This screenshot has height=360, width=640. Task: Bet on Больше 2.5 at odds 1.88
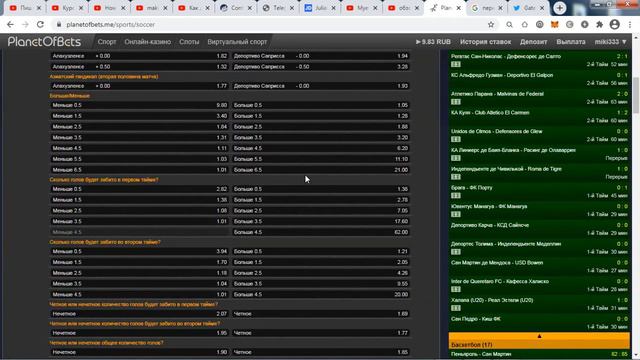(321, 127)
